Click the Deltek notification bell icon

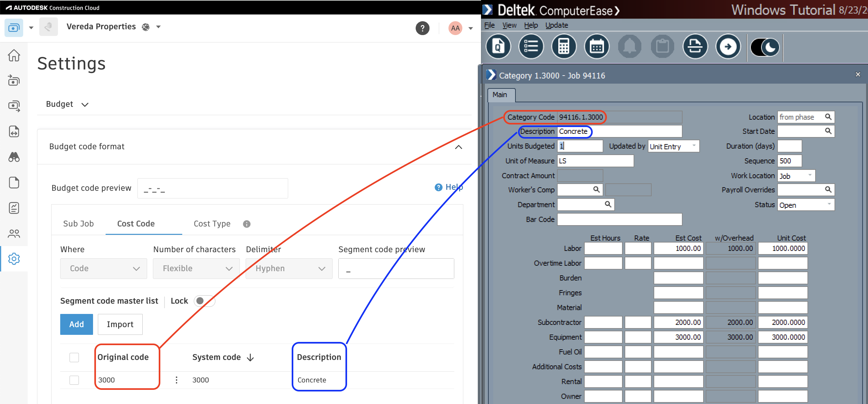click(x=629, y=46)
